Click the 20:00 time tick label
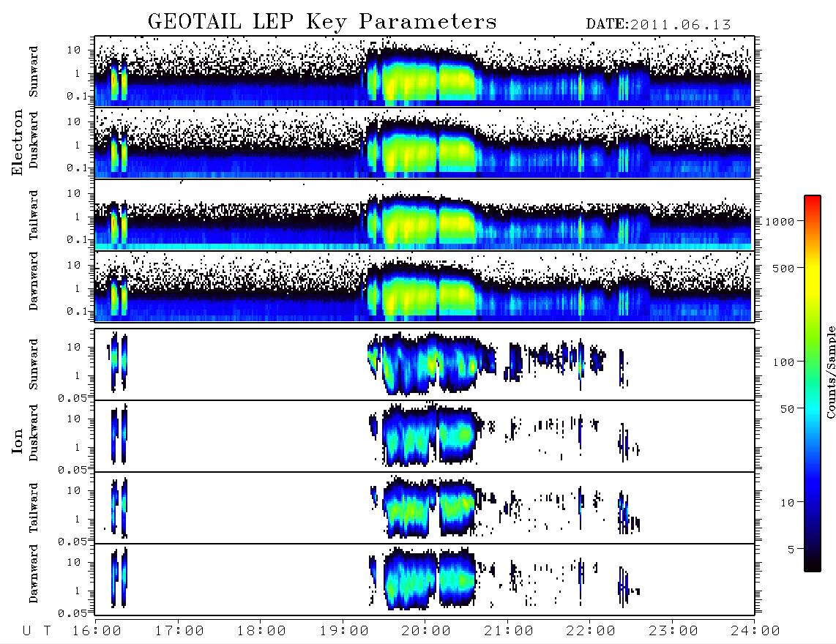The image size is (836, 644). coord(426,632)
